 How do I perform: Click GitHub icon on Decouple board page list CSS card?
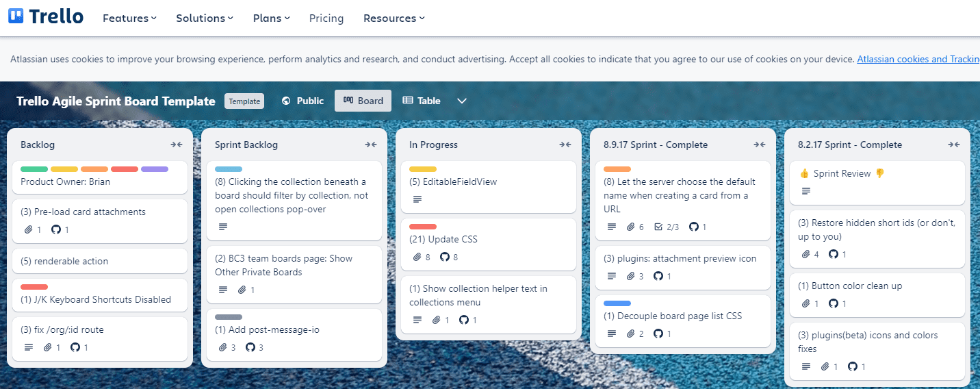[658, 334]
